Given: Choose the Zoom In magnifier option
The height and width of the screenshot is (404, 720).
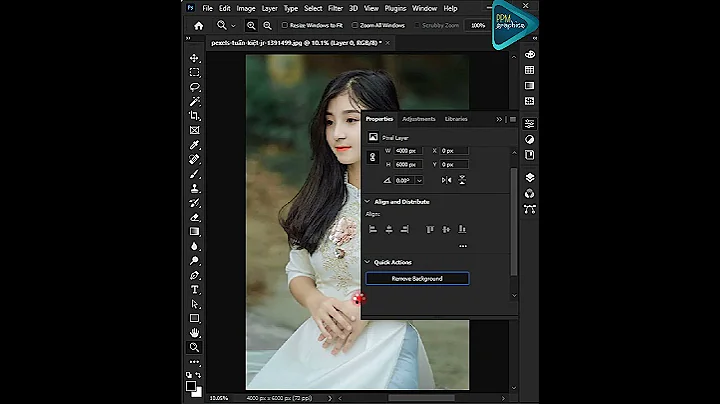Looking at the screenshot, I should tap(251, 26).
